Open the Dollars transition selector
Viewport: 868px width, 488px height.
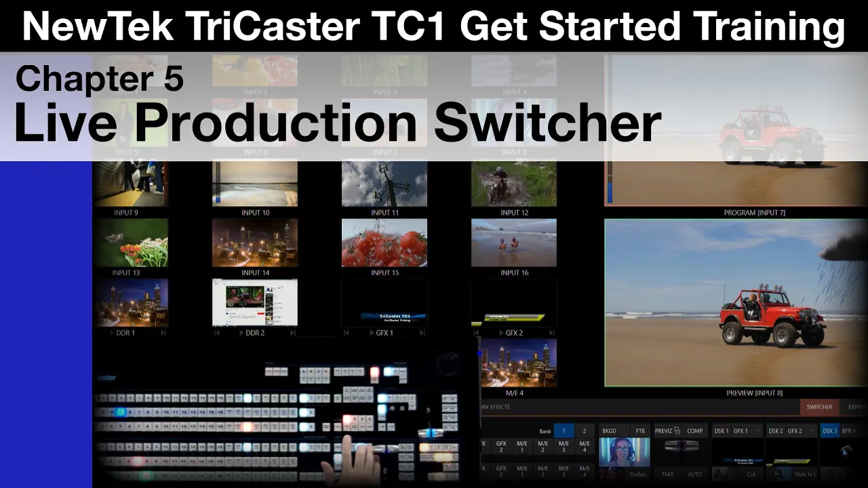point(639,474)
